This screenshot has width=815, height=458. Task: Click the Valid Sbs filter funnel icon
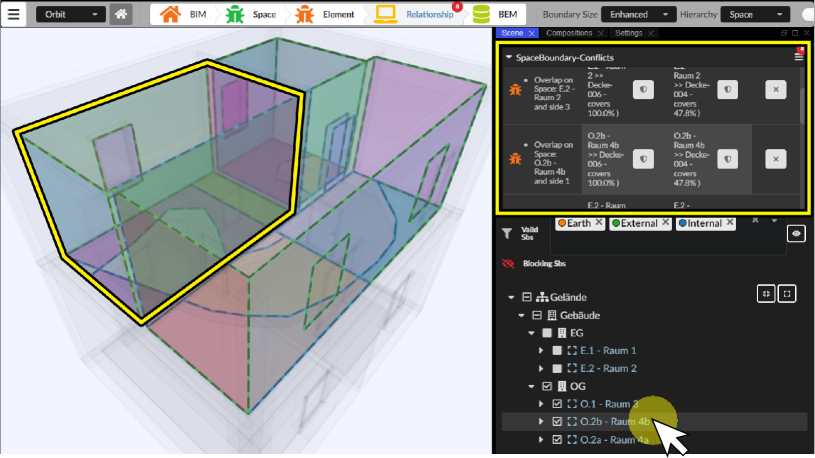tap(507, 233)
